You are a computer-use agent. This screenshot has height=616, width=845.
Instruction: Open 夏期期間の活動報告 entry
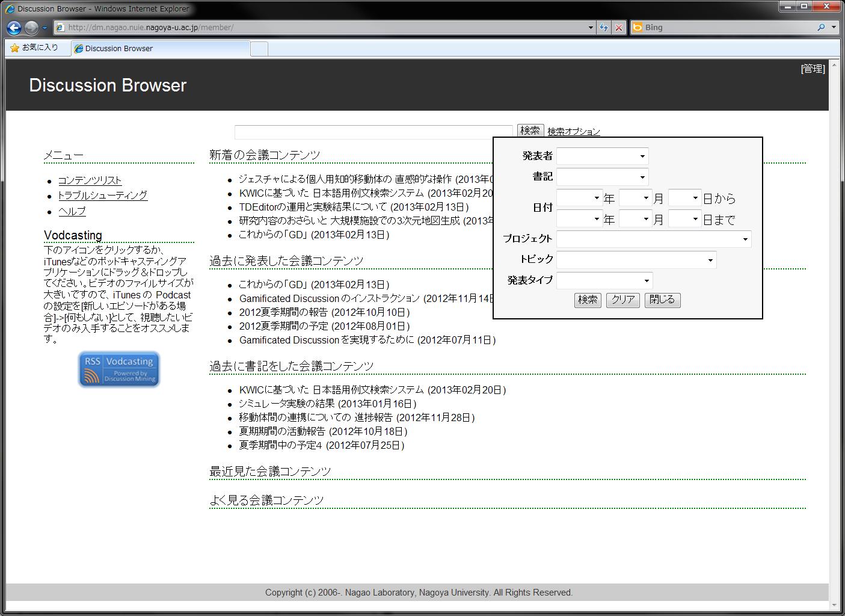coord(323,431)
